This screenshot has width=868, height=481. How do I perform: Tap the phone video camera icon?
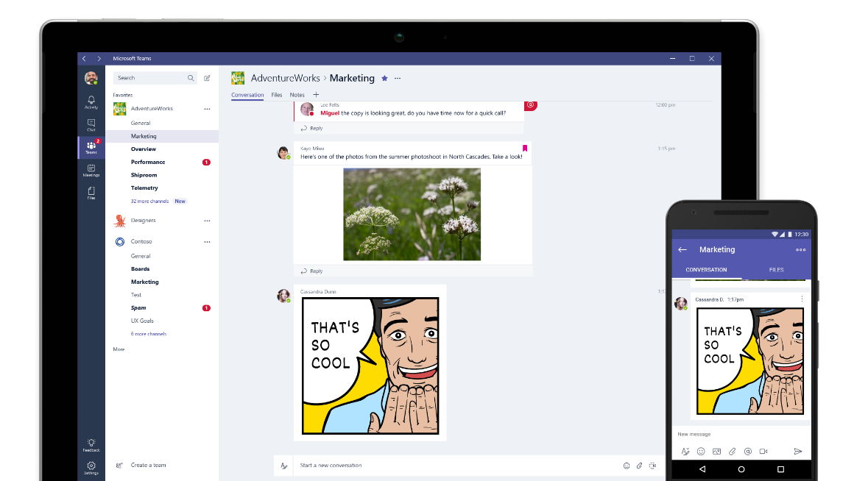pos(764,452)
